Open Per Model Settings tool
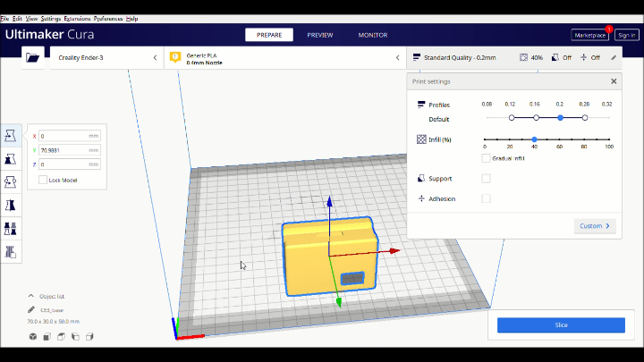This screenshot has height=362, width=644. [10, 228]
